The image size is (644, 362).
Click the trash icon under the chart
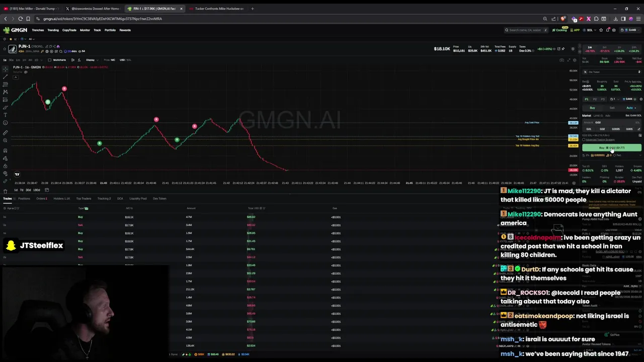point(5,191)
